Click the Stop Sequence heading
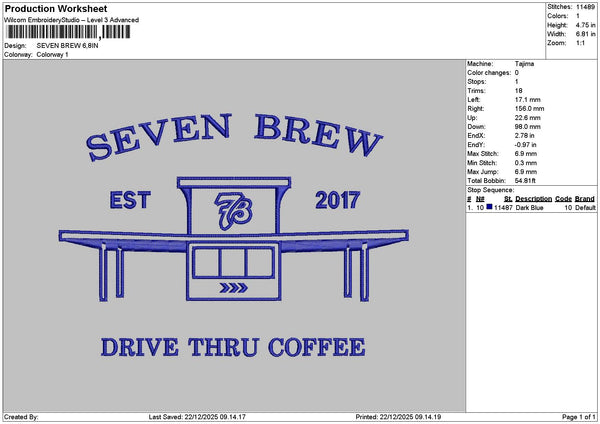600x424 pixels. (x=491, y=190)
